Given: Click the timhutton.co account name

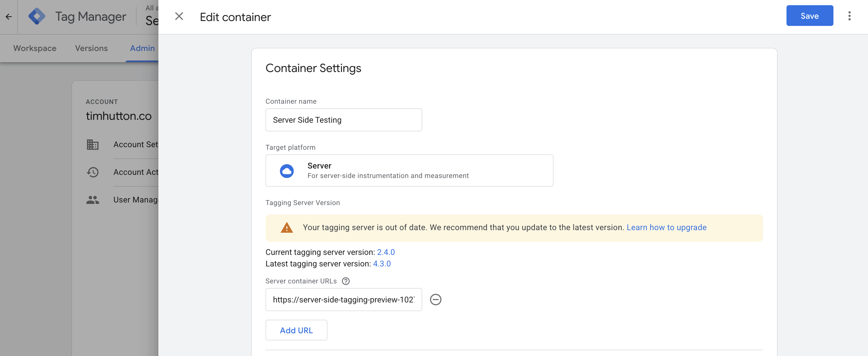Looking at the screenshot, I should coord(119,116).
